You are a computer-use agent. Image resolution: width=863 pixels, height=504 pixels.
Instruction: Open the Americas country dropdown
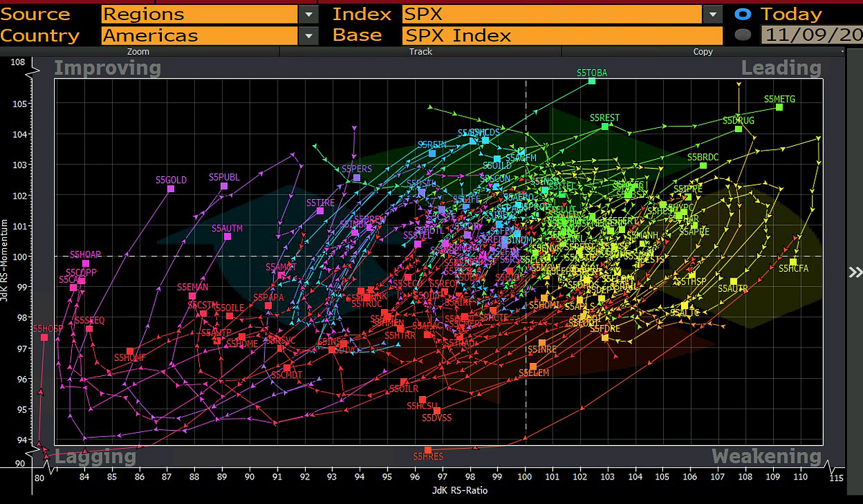coord(309,35)
